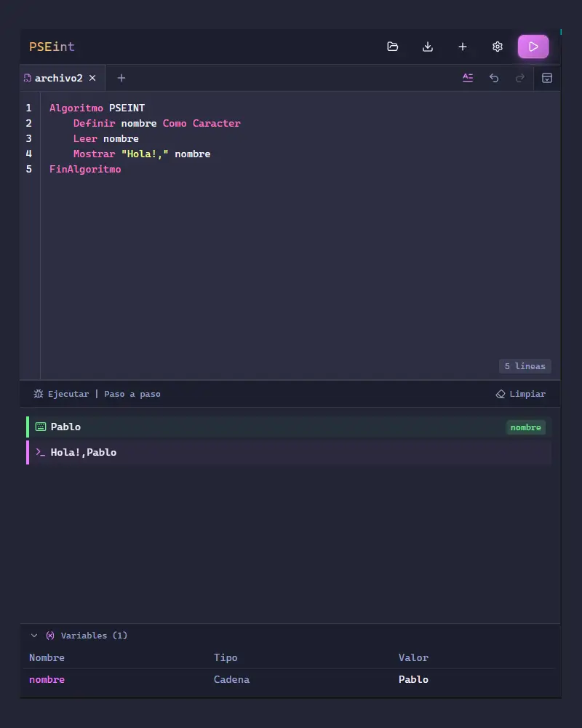This screenshot has width=582, height=728.
Task: Clear the console with Limpiar
Action: 521,394
